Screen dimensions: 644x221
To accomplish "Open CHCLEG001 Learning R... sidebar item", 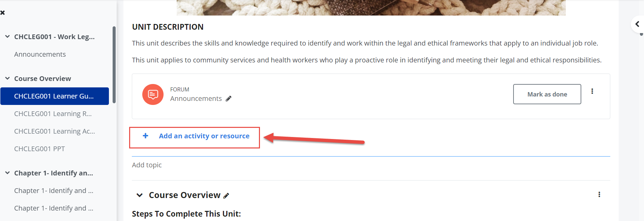I will pos(53,114).
